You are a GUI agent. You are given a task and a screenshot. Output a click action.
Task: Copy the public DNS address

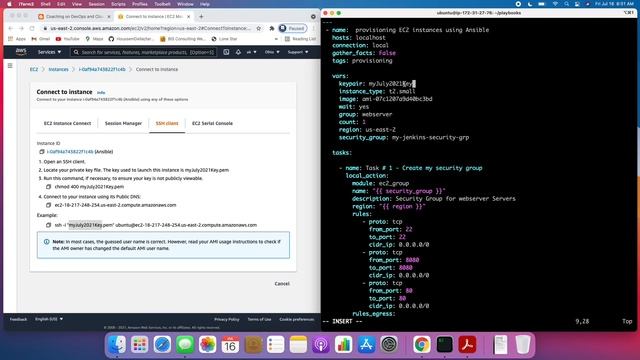(48, 205)
